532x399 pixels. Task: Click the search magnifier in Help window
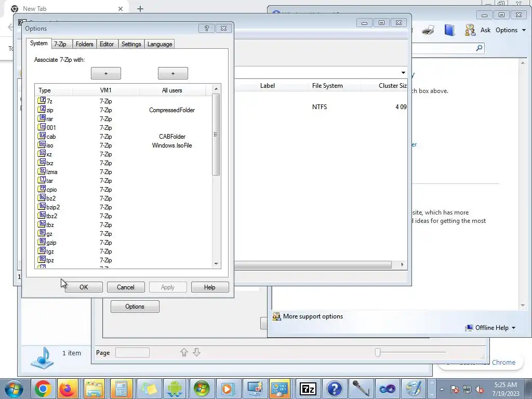pyautogui.click(x=479, y=48)
